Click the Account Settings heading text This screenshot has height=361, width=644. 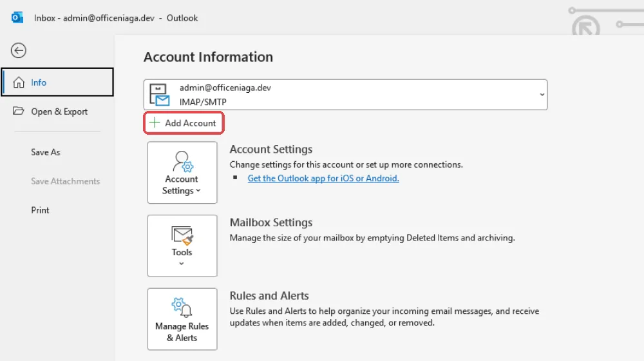coord(271,150)
